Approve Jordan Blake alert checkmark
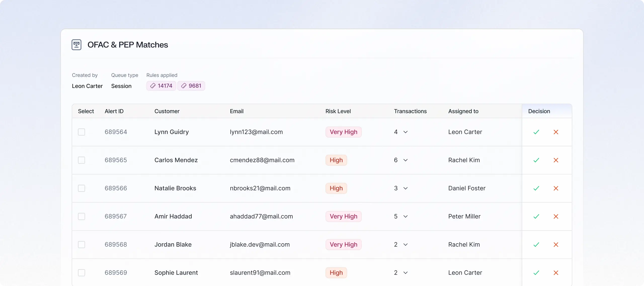644x286 pixels. pyautogui.click(x=536, y=245)
